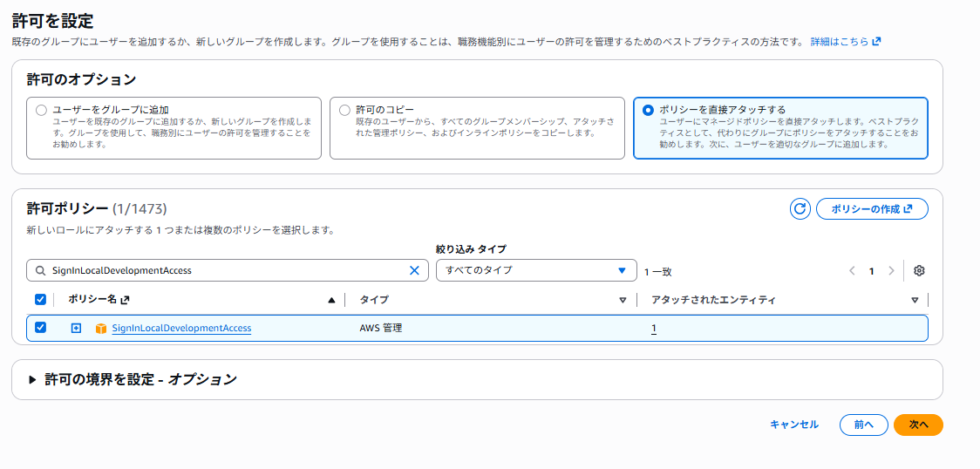
Task: Expand the SignInLocalDevelopmentAccess row plus icon
Action: [76, 329]
